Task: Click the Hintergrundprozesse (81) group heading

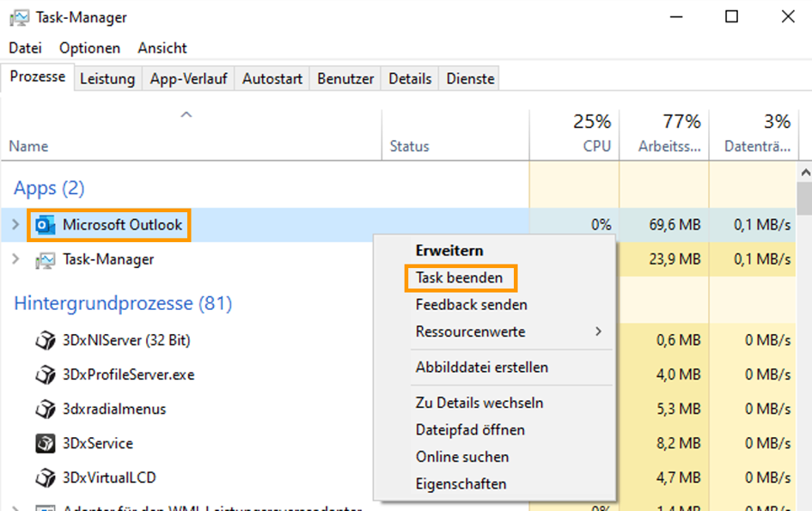Action: coord(123,303)
